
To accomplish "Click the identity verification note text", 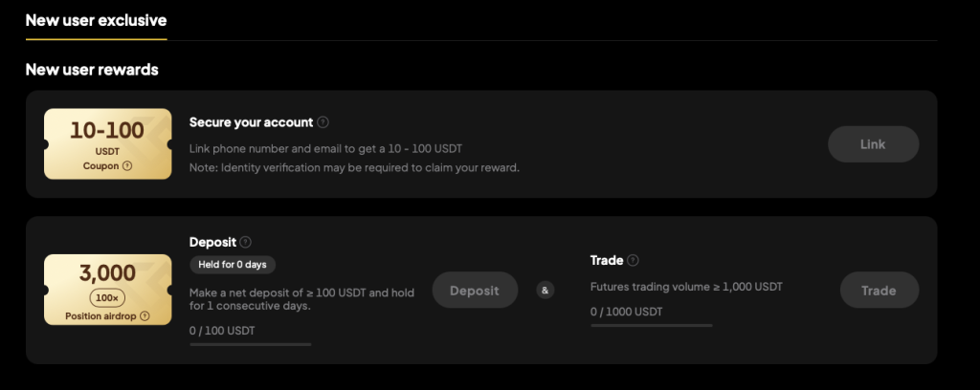I will pos(354,168).
